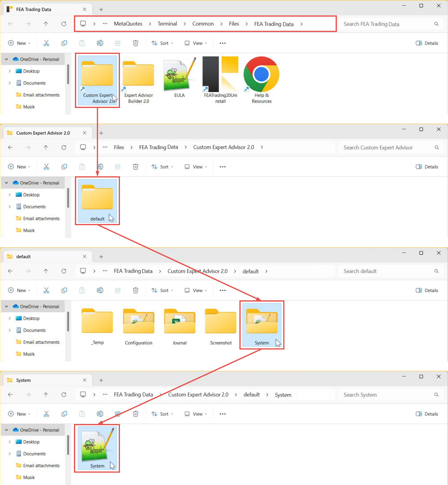Click Common in the address bar
The height and width of the screenshot is (485, 448).
tap(203, 24)
